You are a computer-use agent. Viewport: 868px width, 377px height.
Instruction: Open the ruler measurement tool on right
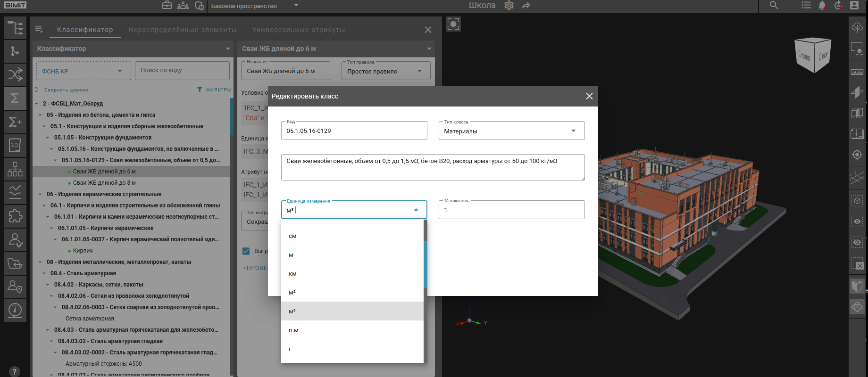[857, 72]
